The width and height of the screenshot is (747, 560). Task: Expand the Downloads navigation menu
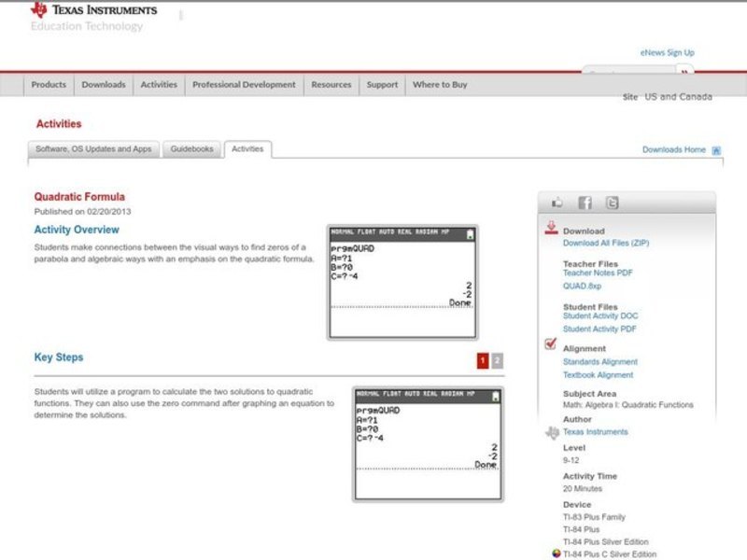point(103,85)
